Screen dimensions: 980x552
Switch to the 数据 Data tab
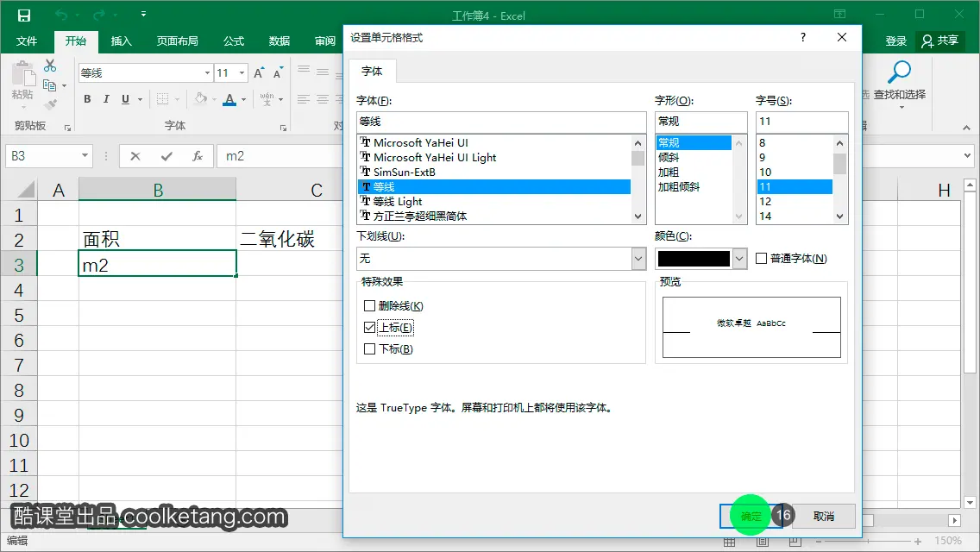click(280, 41)
